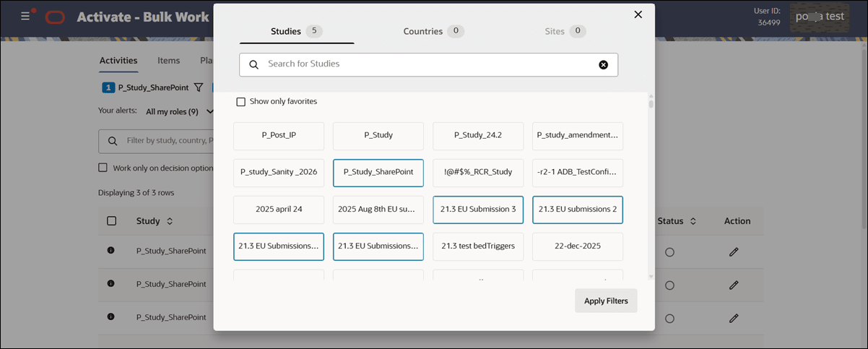Select P_study_Sanity _2026 study
This screenshot has width=868, height=349.
(x=279, y=173)
